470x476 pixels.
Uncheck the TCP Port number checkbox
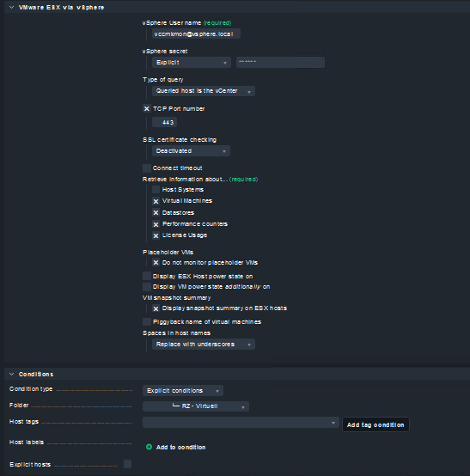[147, 108]
